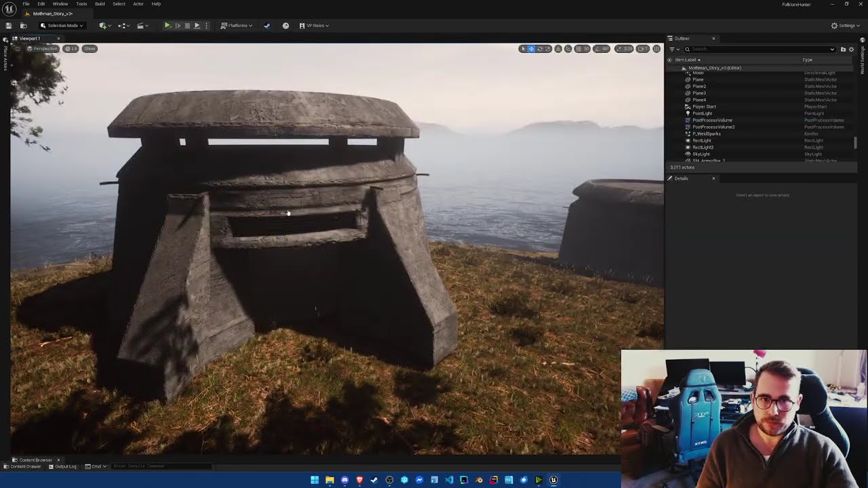Open the Settings menu at top right

click(845, 26)
